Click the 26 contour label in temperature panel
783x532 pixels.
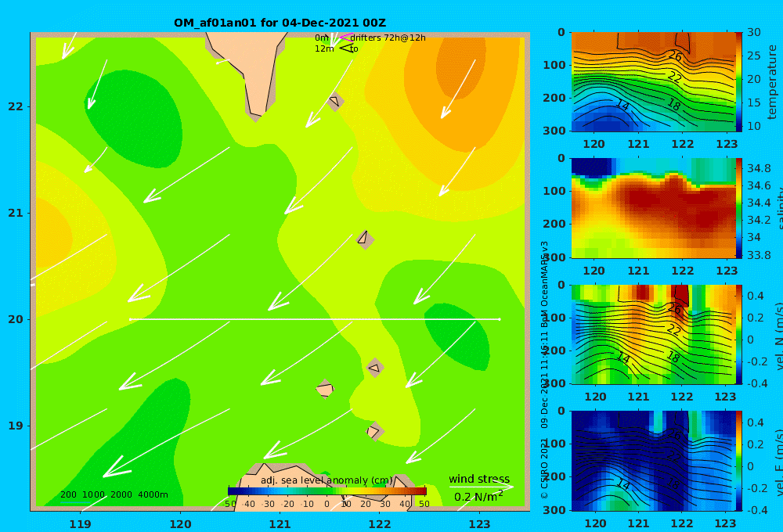coord(675,56)
